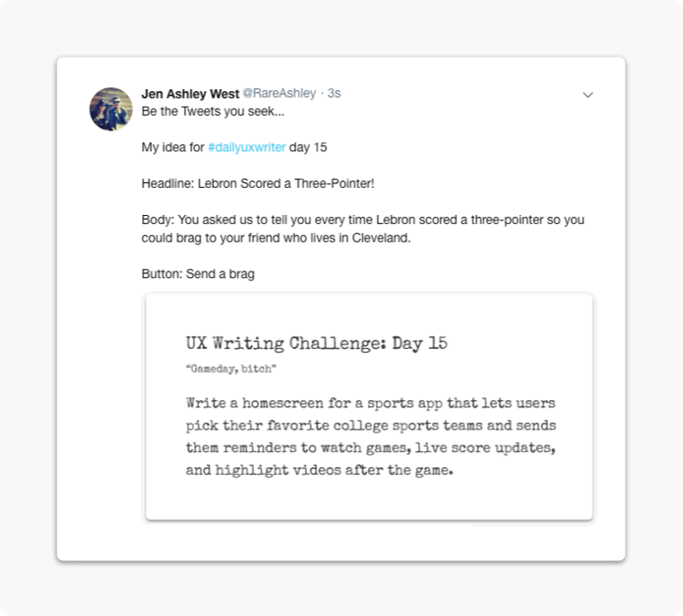Click the 3s tweet timestamp
This screenshot has width=683, height=616.
click(334, 93)
